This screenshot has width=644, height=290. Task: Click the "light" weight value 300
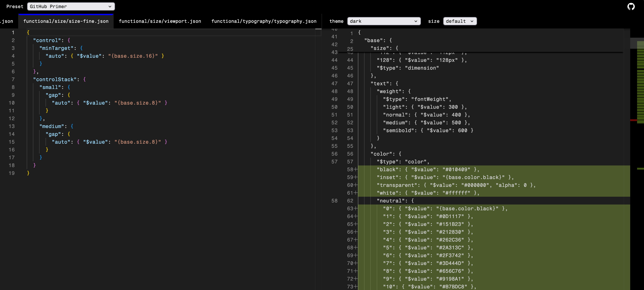[x=453, y=107]
